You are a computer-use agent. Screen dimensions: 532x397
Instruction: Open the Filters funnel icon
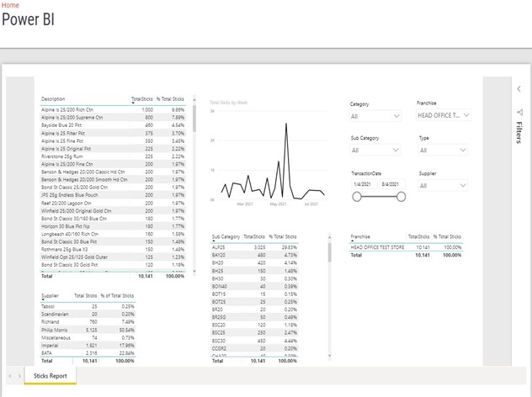(519, 112)
